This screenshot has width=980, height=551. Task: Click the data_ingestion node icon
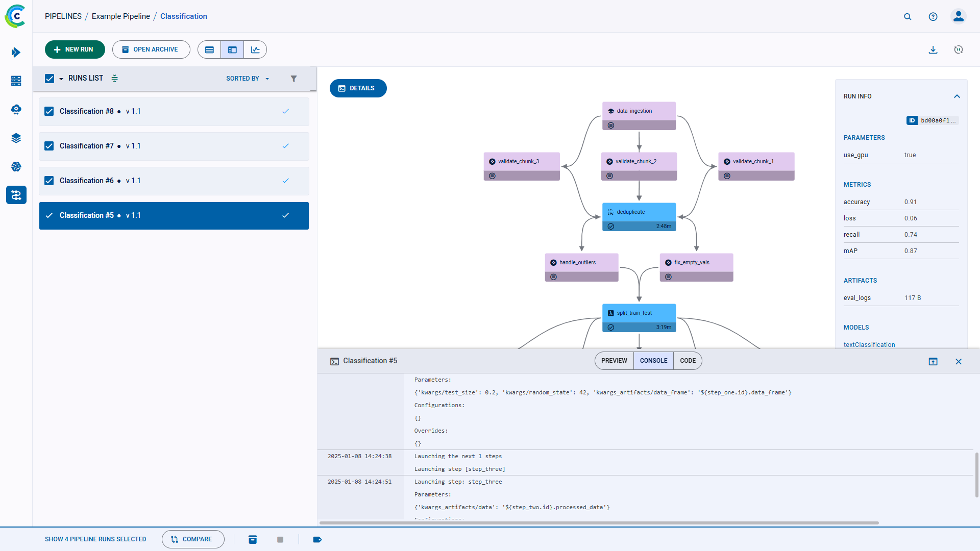(x=611, y=111)
